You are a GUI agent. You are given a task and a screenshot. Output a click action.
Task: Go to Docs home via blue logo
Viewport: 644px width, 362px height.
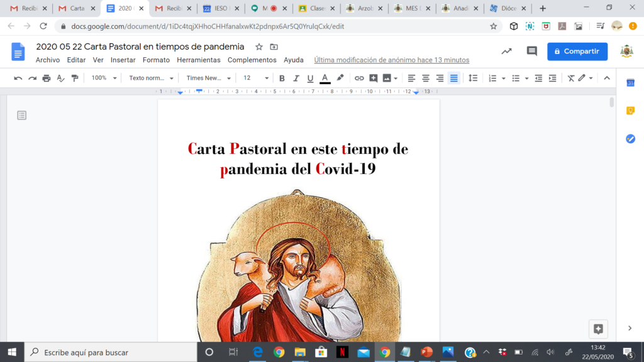[x=18, y=52]
